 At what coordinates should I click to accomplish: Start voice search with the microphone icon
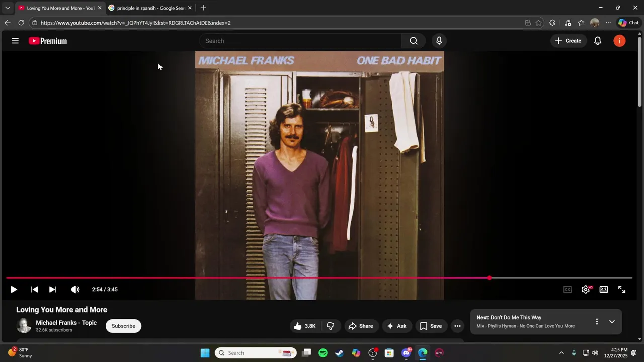(439, 41)
